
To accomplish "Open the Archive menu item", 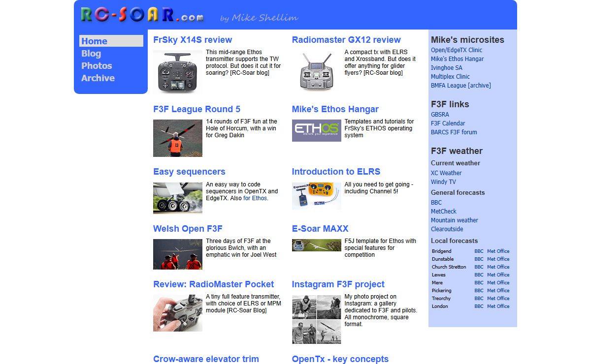I will (98, 78).
